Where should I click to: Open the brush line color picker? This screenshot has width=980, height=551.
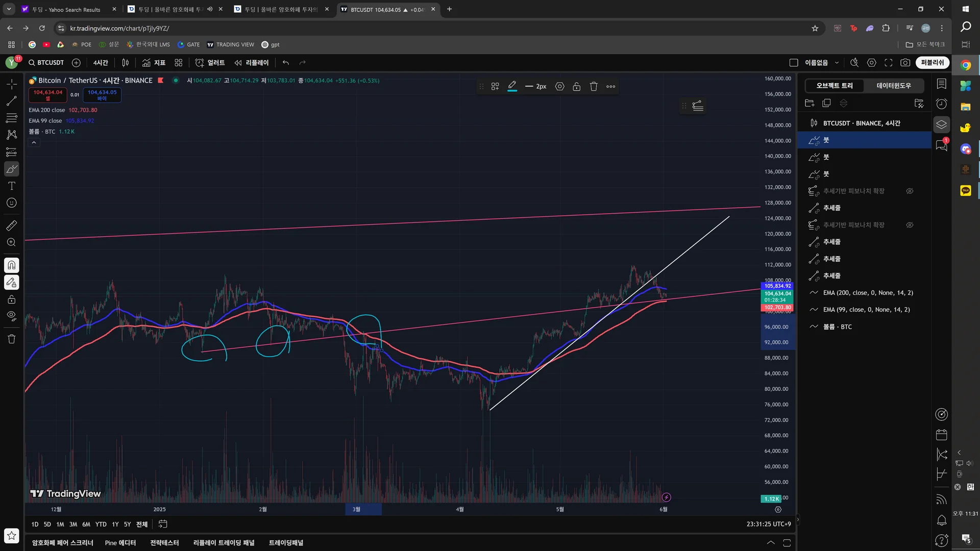tap(512, 87)
